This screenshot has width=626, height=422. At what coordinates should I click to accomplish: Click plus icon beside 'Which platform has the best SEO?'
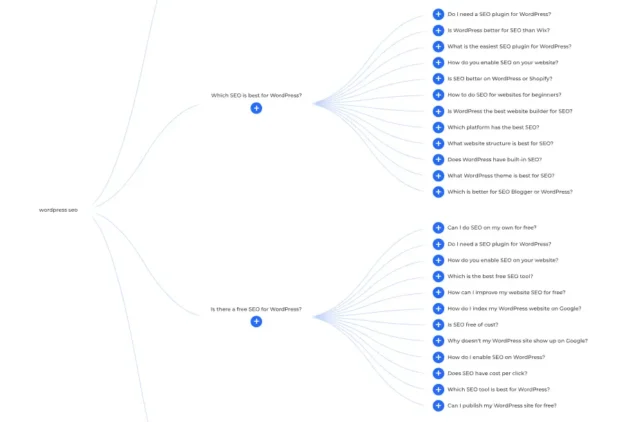pyautogui.click(x=438, y=127)
